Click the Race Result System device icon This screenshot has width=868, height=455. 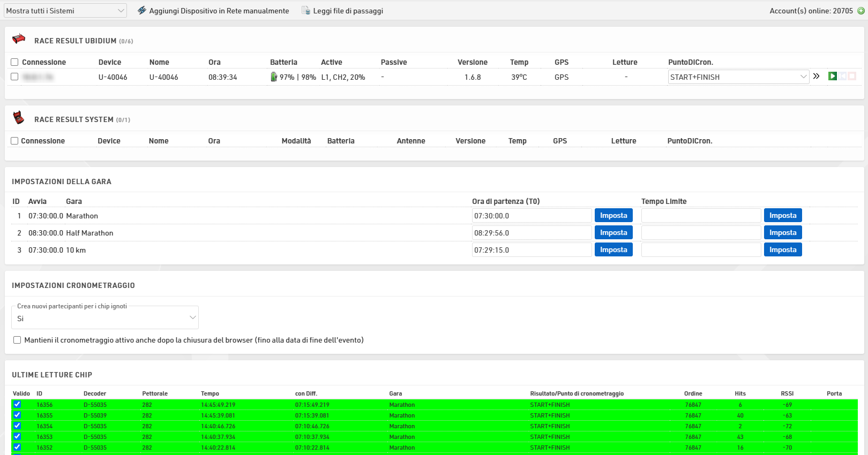coord(19,118)
